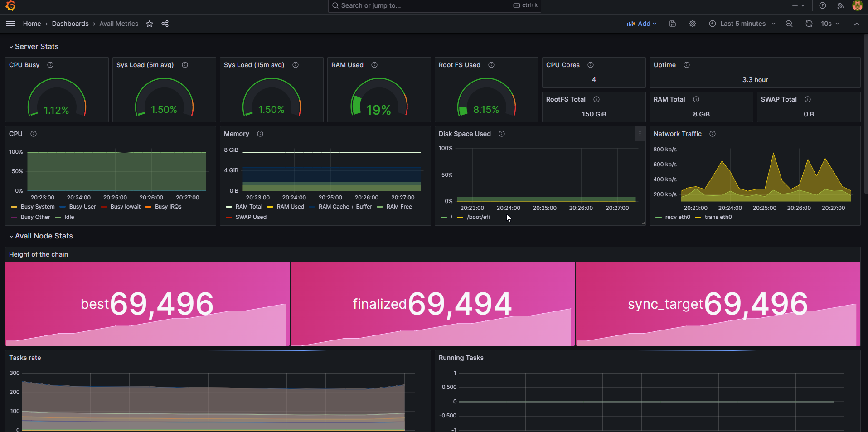Open the Grafana home logo
868x432 pixels.
point(10,5)
